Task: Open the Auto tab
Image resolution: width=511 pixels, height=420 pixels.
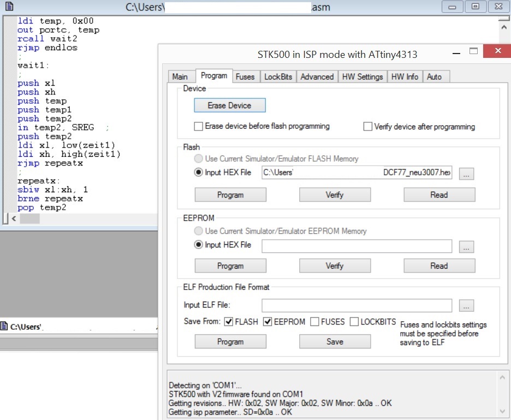Action: pyautogui.click(x=436, y=77)
